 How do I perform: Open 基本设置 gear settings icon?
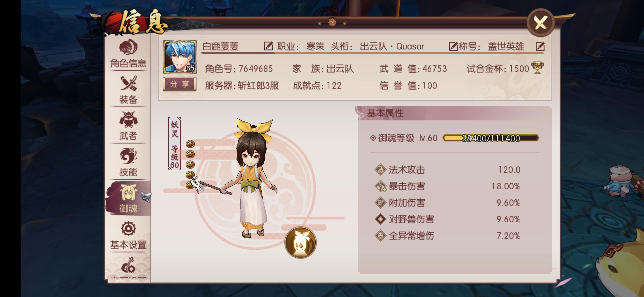tap(128, 235)
